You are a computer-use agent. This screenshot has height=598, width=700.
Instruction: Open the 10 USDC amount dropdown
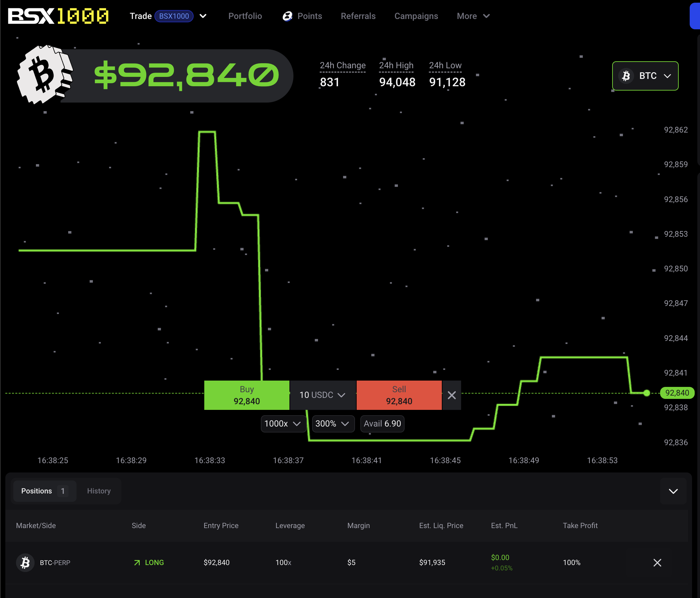tap(322, 395)
